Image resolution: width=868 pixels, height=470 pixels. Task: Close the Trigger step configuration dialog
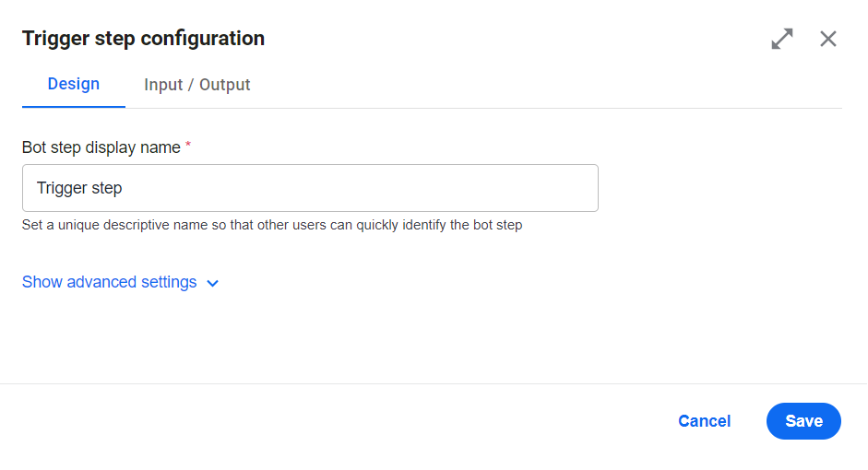pos(828,39)
